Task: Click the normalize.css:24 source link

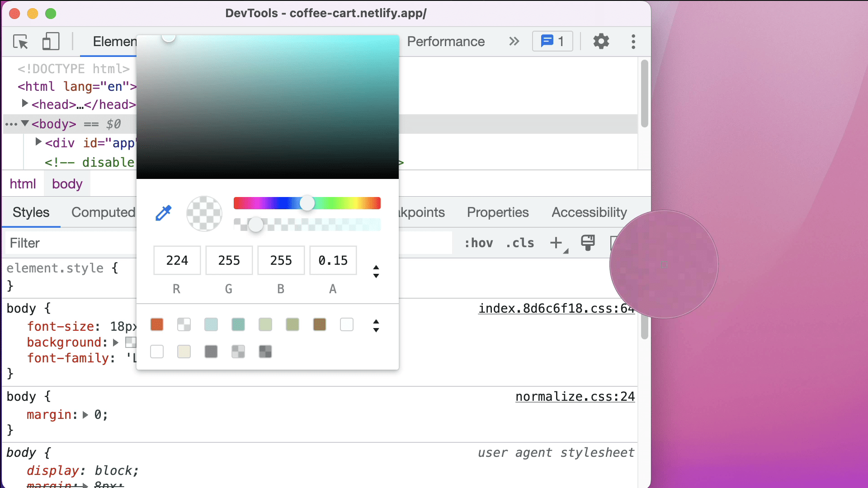Action: (574, 396)
